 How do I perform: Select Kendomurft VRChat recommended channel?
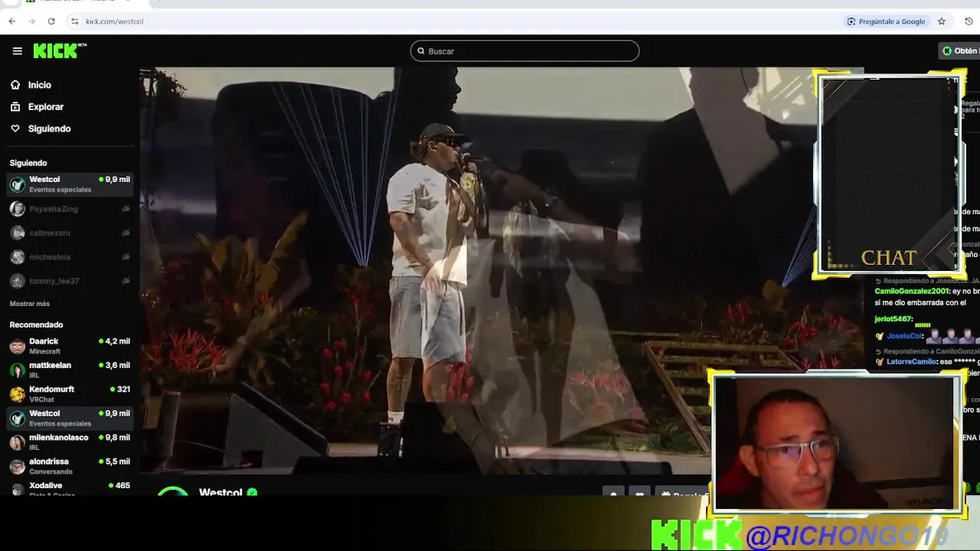[69, 394]
